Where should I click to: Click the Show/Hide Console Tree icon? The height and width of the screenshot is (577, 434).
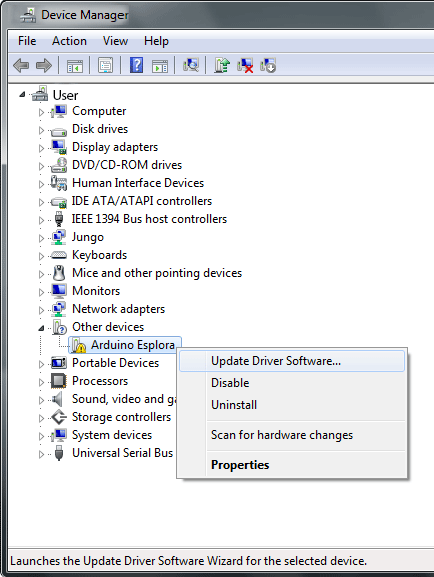coord(75,66)
